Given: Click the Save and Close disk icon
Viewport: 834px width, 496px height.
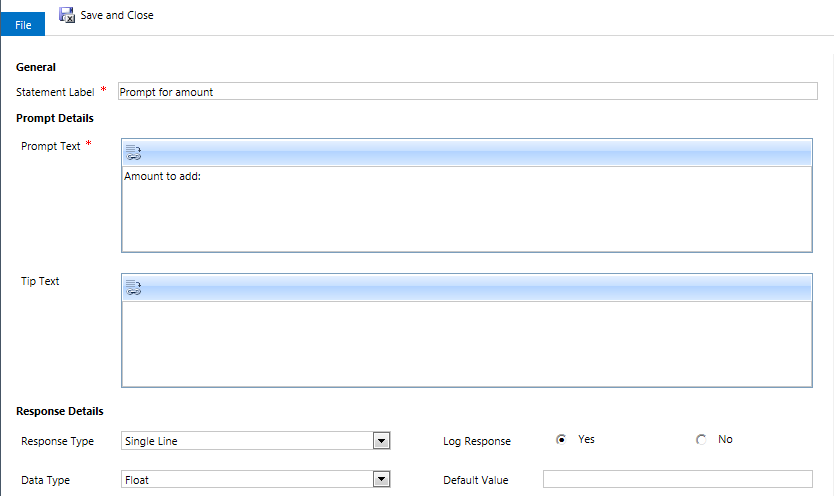Looking at the screenshot, I should pos(66,15).
